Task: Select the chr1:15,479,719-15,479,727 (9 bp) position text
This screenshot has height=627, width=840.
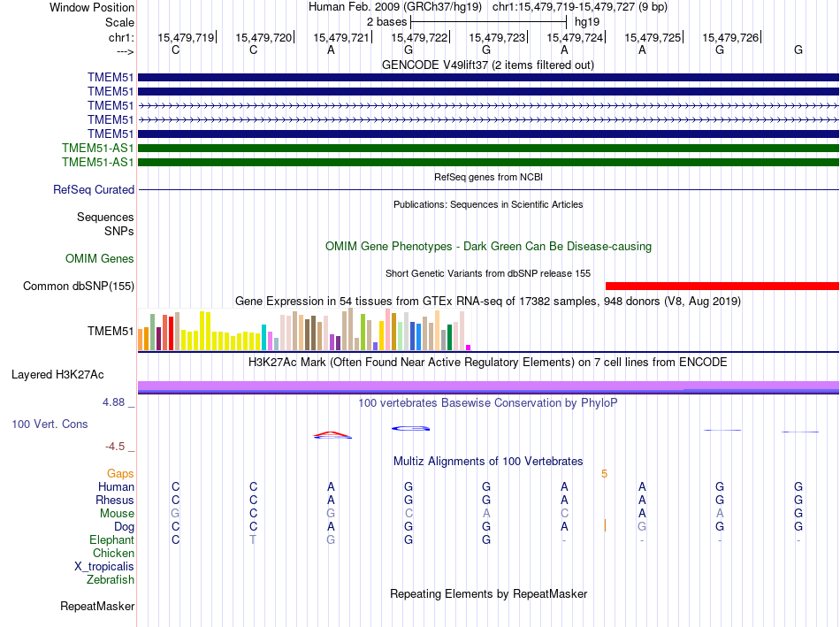Action: (580, 7)
